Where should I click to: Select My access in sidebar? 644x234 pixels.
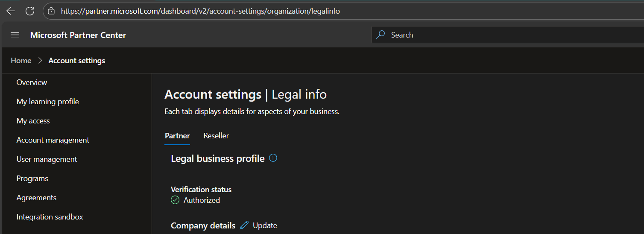click(x=33, y=121)
